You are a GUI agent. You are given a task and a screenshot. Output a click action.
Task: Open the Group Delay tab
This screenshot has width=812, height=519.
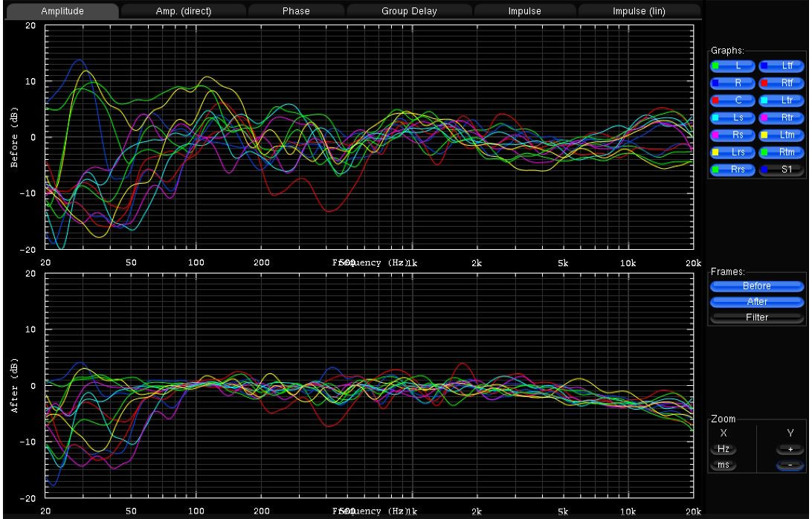[409, 11]
